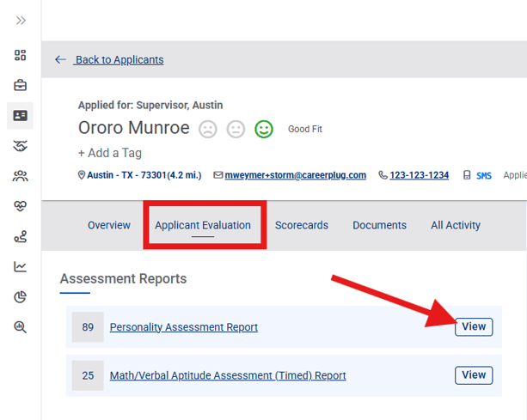The width and height of the screenshot is (527, 420).
Task: Switch to the All Activity tab
Action: click(x=456, y=225)
